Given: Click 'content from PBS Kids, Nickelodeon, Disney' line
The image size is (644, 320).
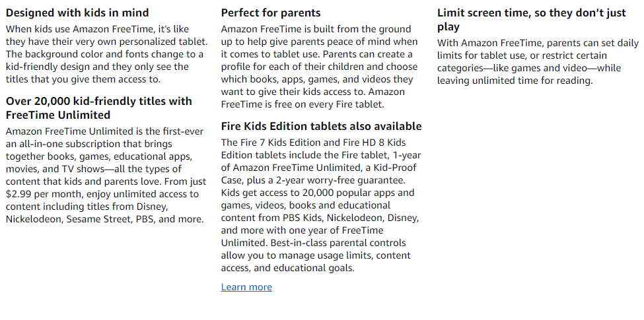Looking at the screenshot, I should pos(320,218).
